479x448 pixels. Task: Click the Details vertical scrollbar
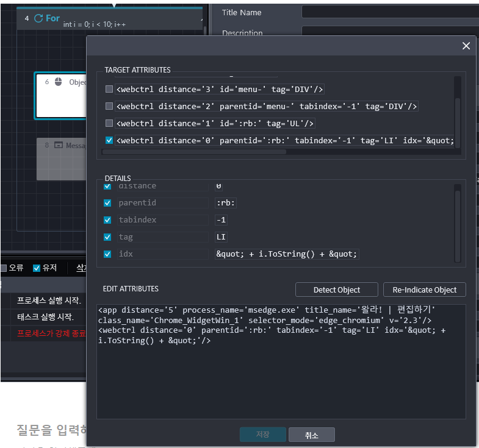point(457,226)
